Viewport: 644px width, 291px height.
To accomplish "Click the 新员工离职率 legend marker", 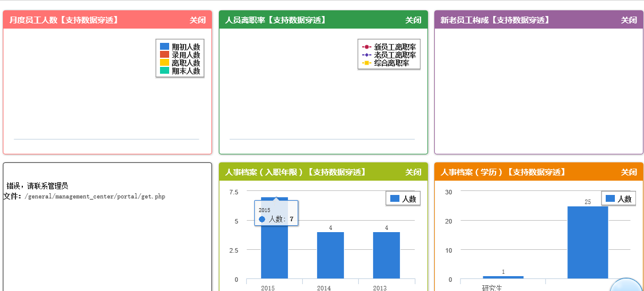I will (367, 47).
